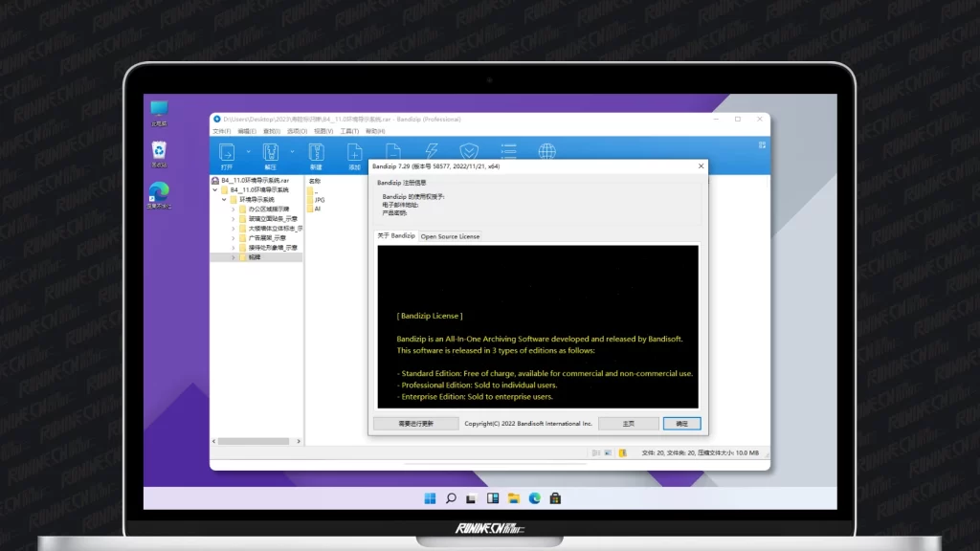The height and width of the screenshot is (551, 980).
Task: Switch to the Open Source License tab
Action: click(x=450, y=236)
